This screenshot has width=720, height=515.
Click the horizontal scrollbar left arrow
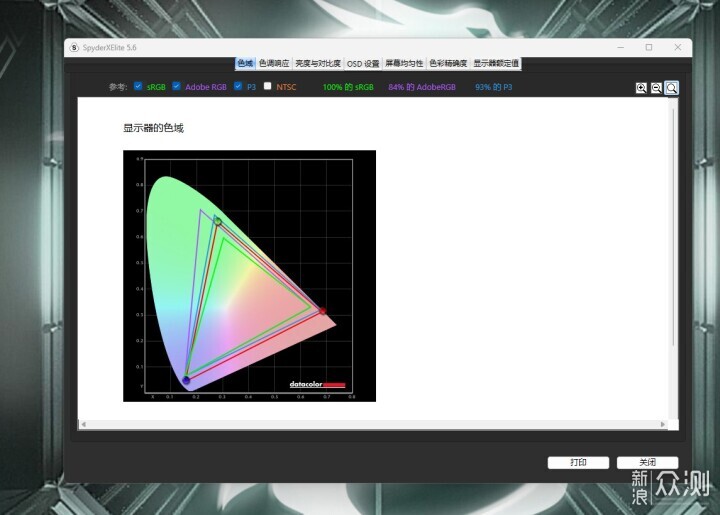coord(84,424)
